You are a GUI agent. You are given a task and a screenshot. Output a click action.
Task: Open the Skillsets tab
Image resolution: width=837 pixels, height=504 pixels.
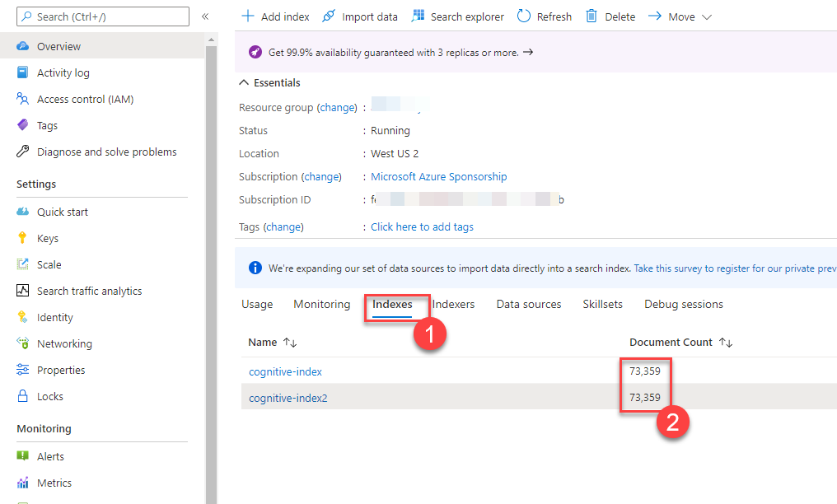(602, 304)
